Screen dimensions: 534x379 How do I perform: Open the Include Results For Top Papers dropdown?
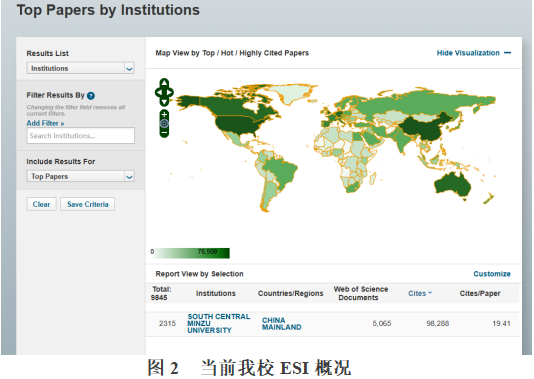coord(81,176)
